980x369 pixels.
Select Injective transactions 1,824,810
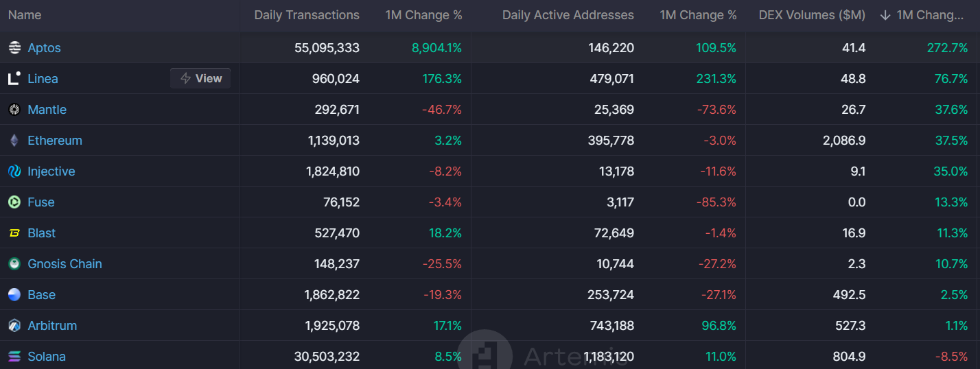[x=333, y=171]
